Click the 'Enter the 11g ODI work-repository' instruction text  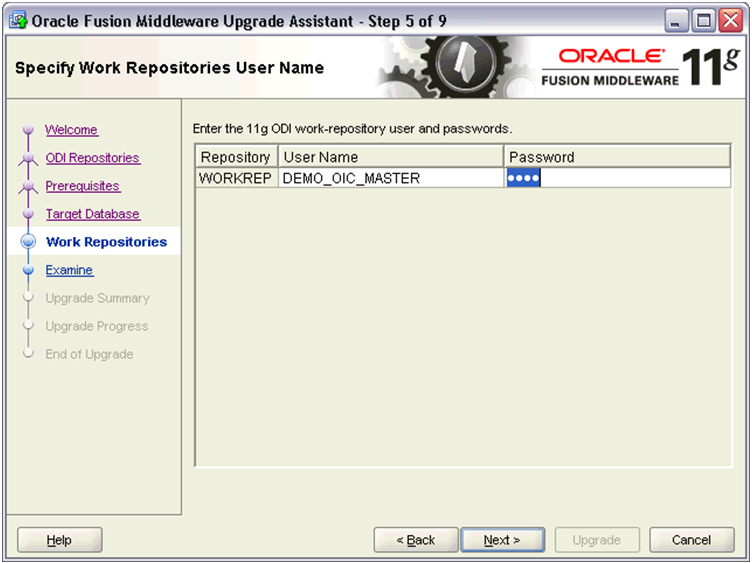pos(352,129)
